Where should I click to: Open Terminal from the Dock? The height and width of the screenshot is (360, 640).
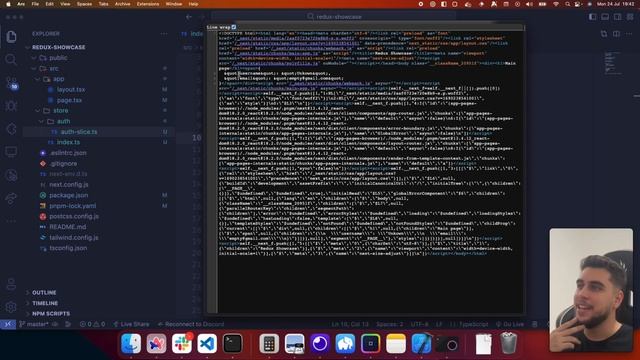233,343
